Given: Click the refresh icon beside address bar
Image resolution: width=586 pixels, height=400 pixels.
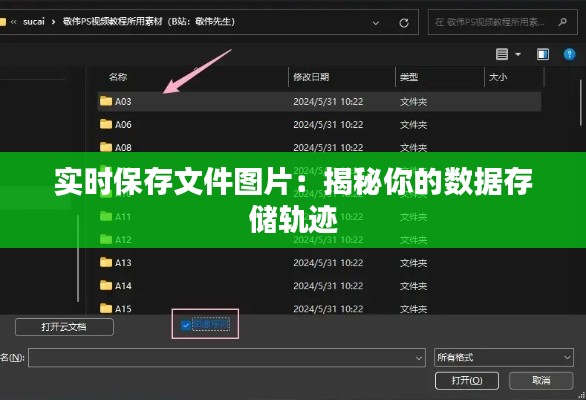Looking at the screenshot, I should click(x=404, y=23).
